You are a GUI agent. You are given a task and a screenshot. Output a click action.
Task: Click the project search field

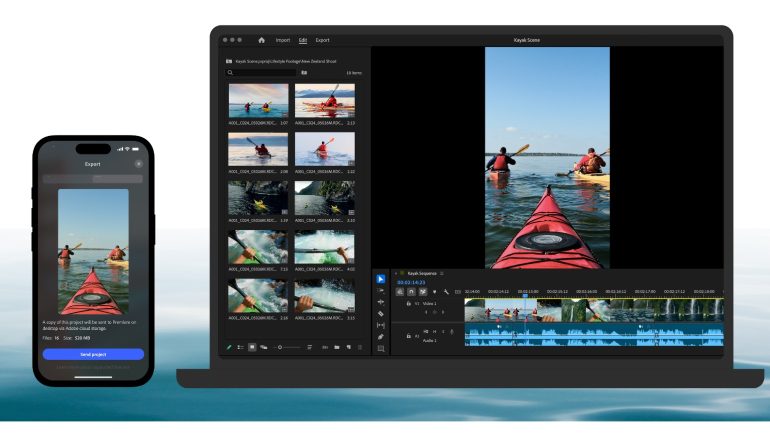[x=262, y=73]
